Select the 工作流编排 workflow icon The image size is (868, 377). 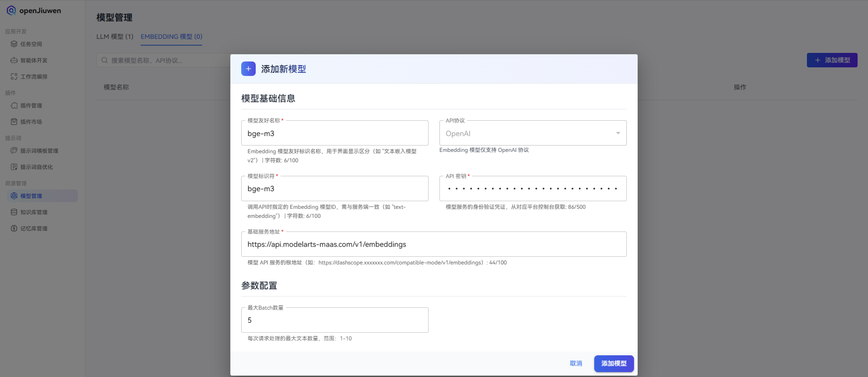(x=14, y=76)
